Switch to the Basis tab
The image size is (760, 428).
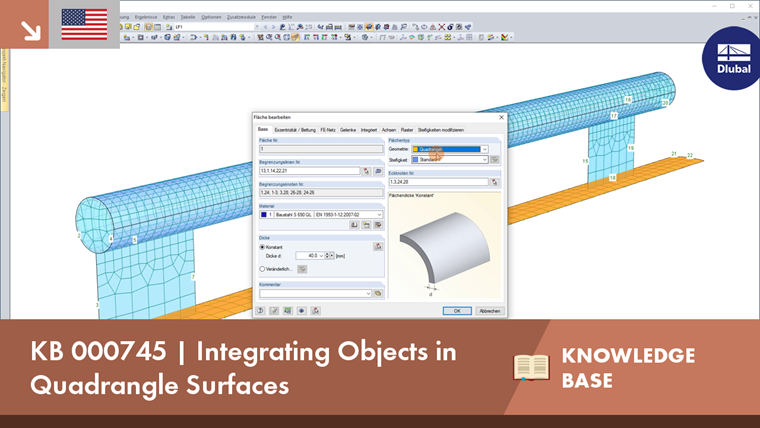263,129
